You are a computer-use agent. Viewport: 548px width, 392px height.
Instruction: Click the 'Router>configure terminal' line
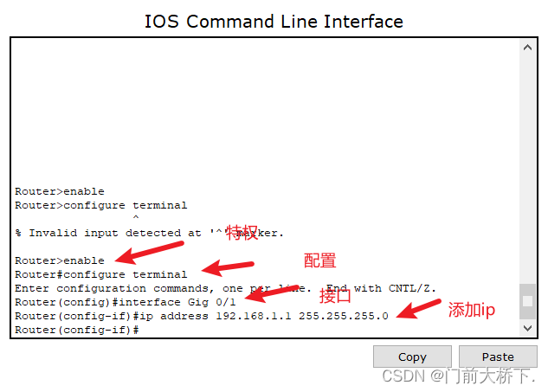[x=101, y=205]
